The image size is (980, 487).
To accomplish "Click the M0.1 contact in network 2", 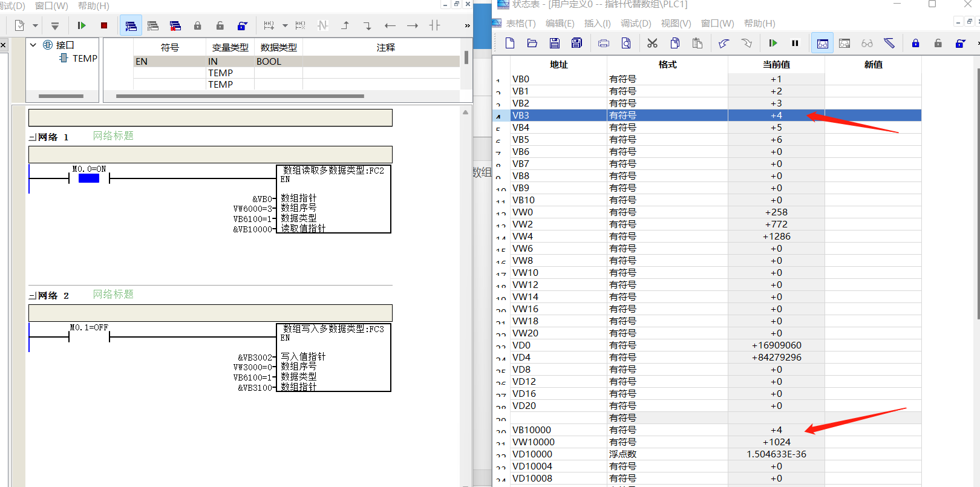I will pos(89,336).
